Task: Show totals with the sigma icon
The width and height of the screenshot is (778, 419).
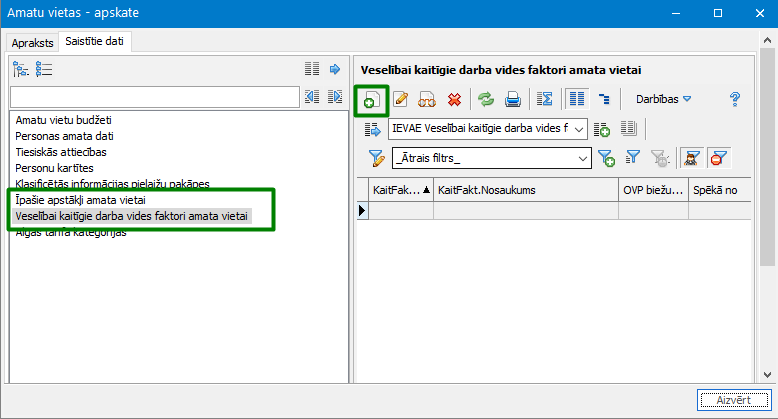Action: pyautogui.click(x=544, y=99)
